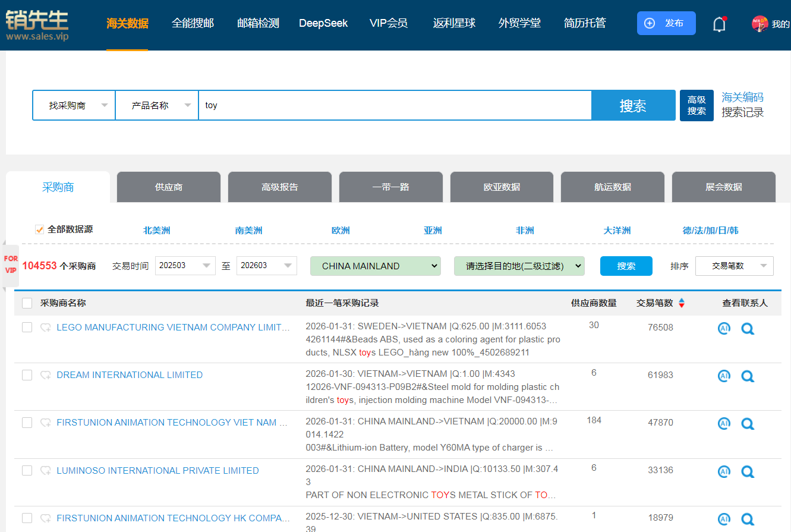This screenshot has width=791, height=532.
Task: Click the transaction count sort arrows
Action: (682, 303)
